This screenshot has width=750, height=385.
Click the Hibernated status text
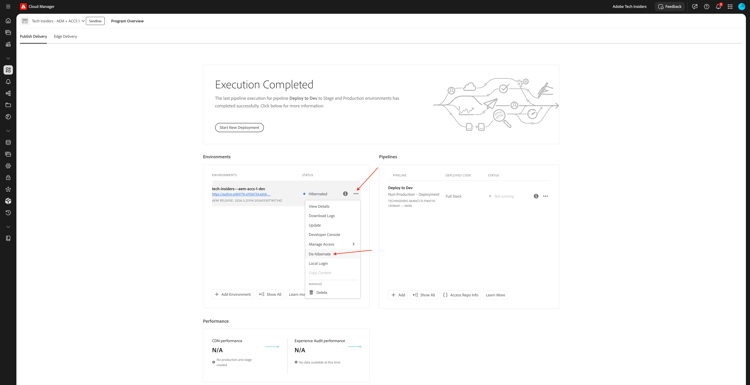pyautogui.click(x=318, y=194)
